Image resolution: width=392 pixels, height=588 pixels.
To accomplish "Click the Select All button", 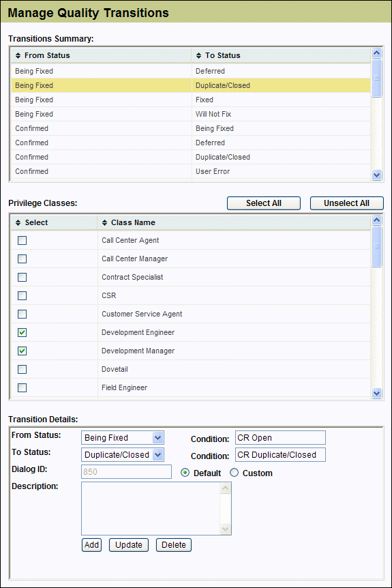I will [x=264, y=203].
